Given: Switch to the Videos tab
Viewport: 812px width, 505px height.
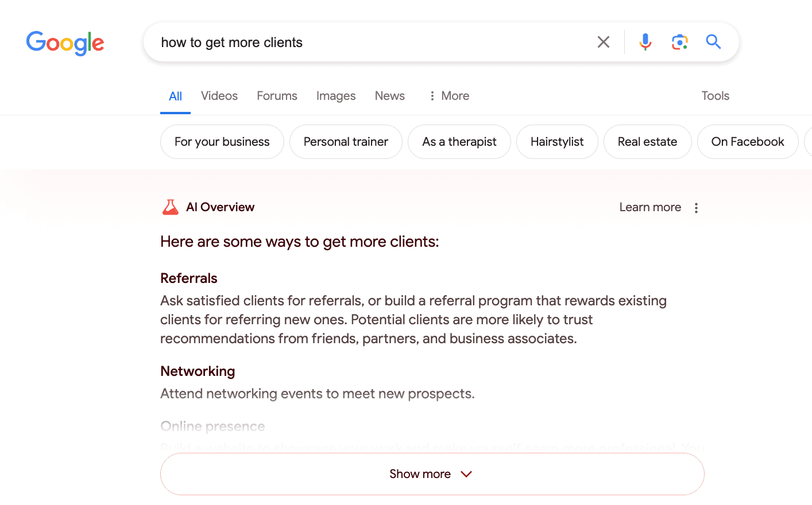Looking at the screenshot, I should [x=219, y=96].
